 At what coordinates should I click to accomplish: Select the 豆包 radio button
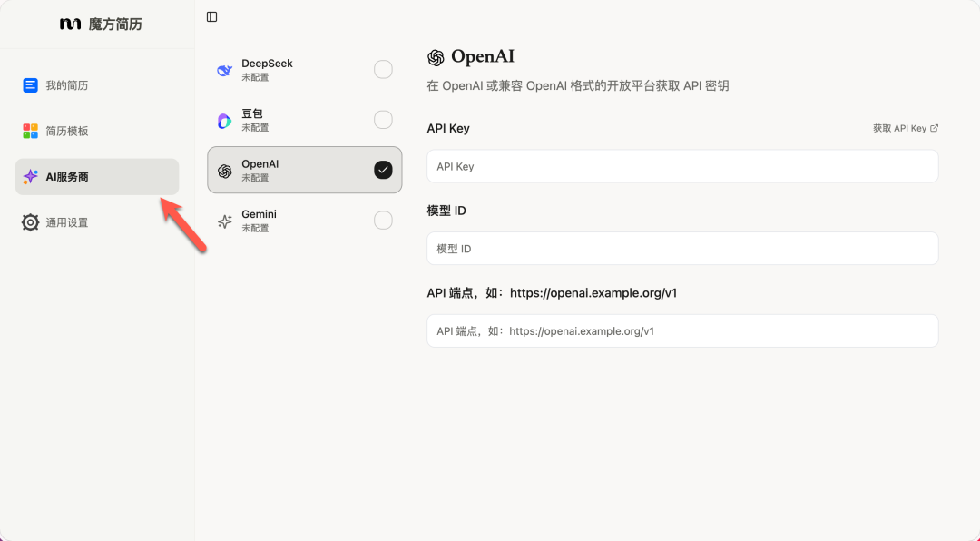tap(383, 120)
